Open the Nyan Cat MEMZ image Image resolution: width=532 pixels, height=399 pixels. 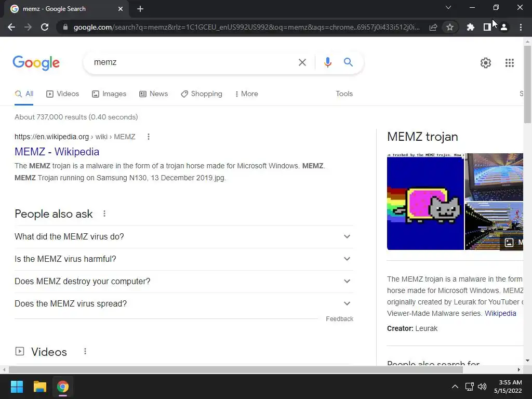[x=425, y=202]
